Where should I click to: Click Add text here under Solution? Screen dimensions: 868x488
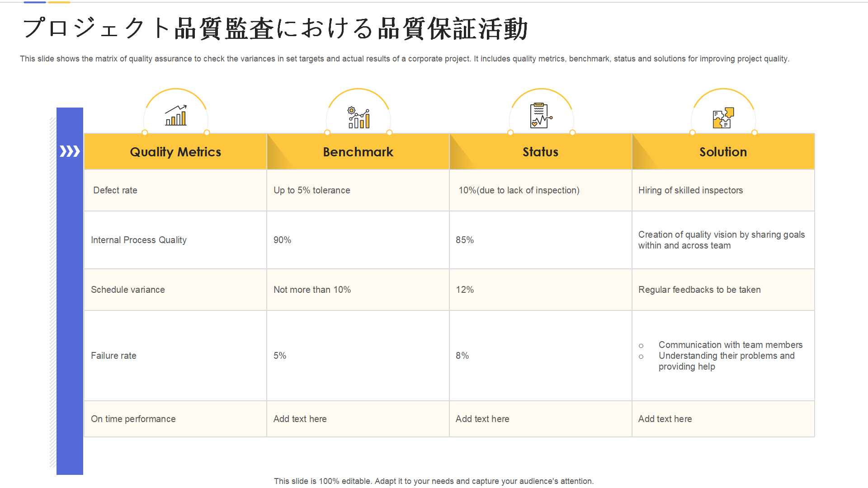(x=665, y=419)
